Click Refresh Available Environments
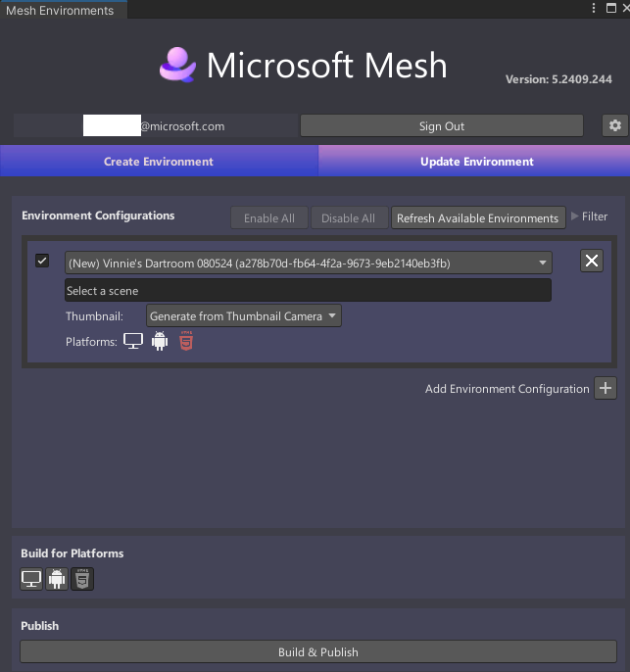630x672 pixels. pyautogui.click(x=478, y=217)
